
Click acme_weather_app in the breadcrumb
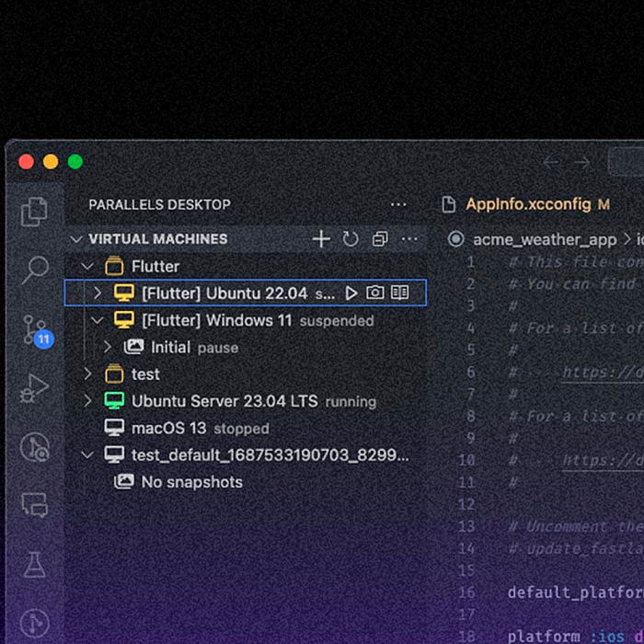click(x=544, y=239)
